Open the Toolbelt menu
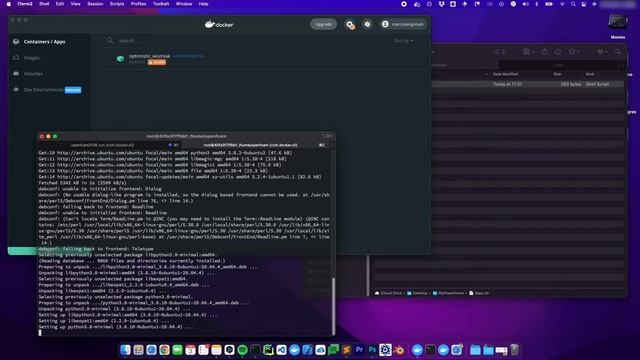640x360 pixels. 161,4
